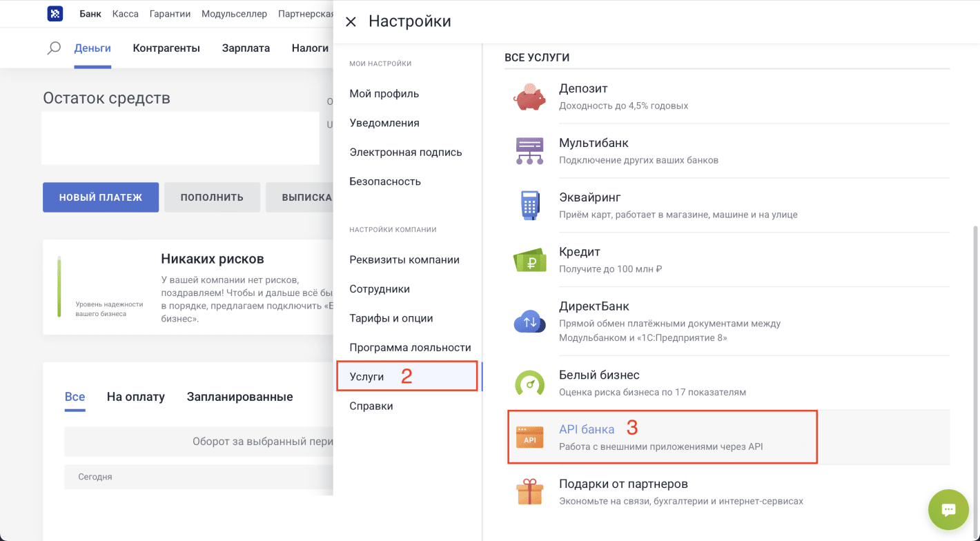Close the Настройки panel with the X
Screen dimensions: 980x541
[x=351, y=21]
